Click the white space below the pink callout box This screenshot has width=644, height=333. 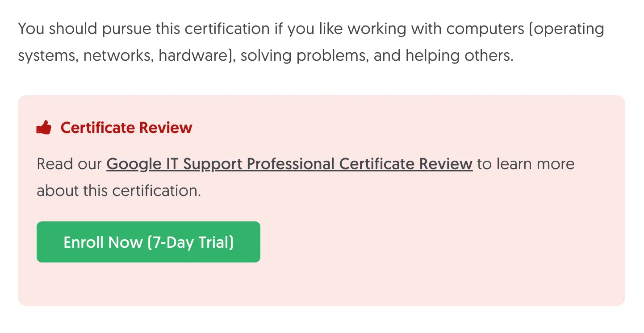pyautogui.click(x=322, y=320)
